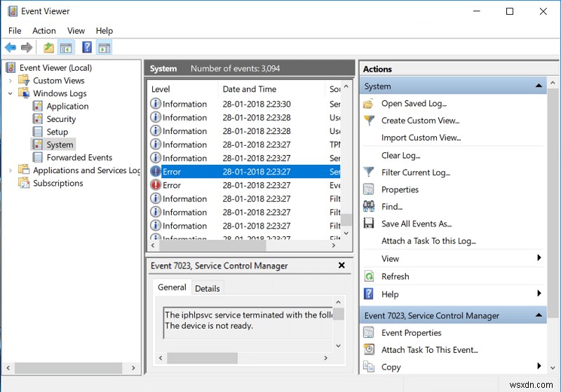561x392 pixels.
Task: Click scroll down arrow of event list
Action: 346,234
